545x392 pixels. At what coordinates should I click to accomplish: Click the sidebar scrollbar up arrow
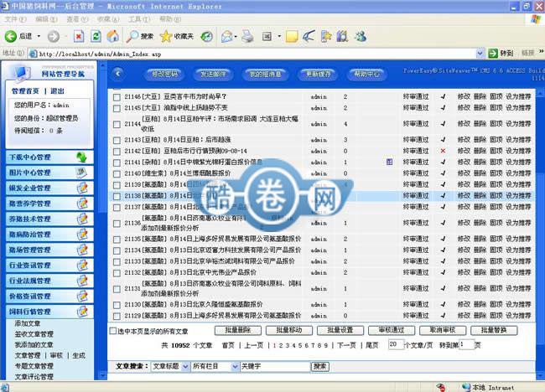click(102, 65)
